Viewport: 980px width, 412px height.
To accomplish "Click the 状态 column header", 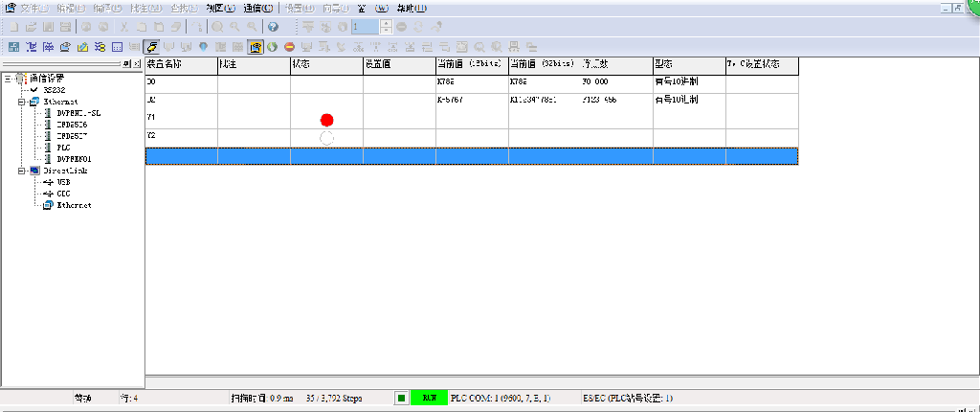I will pyautogui.click(x=327, y=64).
